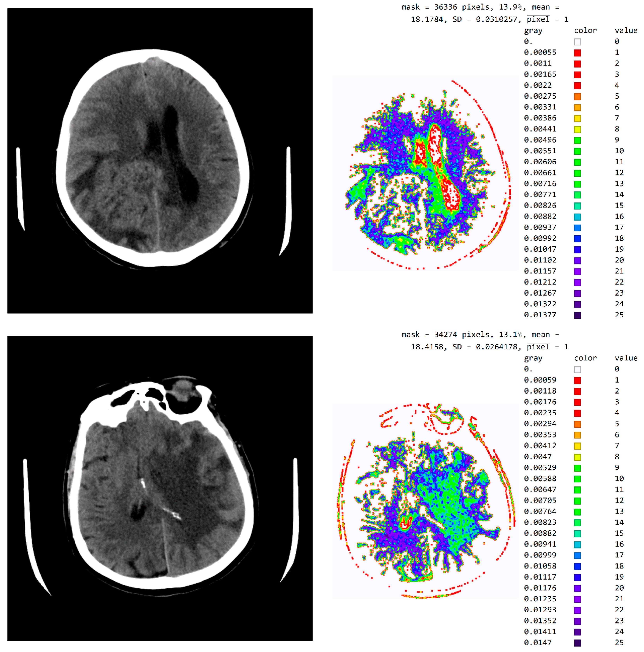This screenshot has width=644, height=652.
Task: Click the bottom CT brain scan image
Action: click(160, 488)
